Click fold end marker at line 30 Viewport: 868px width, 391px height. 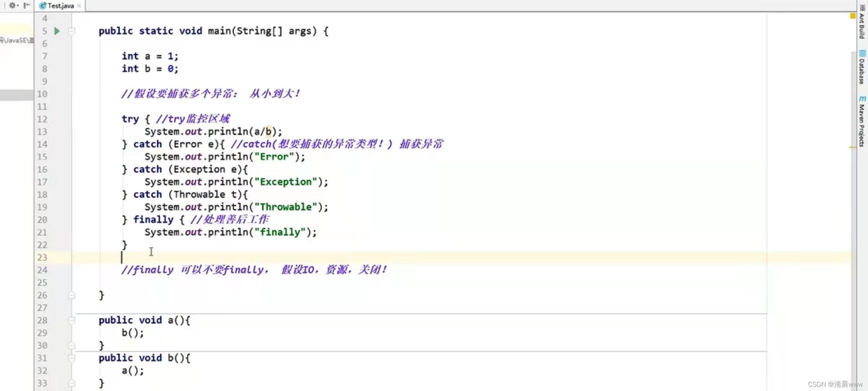72,346
